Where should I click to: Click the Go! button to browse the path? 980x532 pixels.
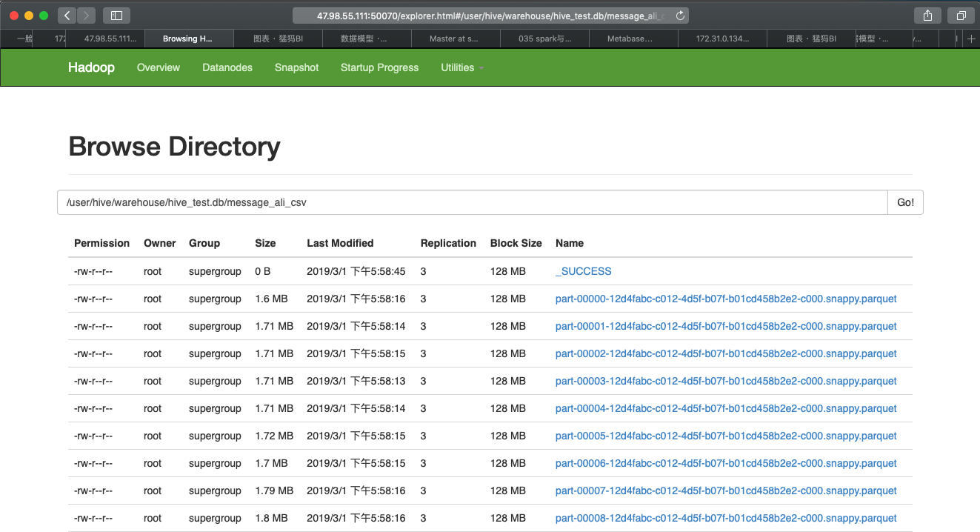point(904,202)
